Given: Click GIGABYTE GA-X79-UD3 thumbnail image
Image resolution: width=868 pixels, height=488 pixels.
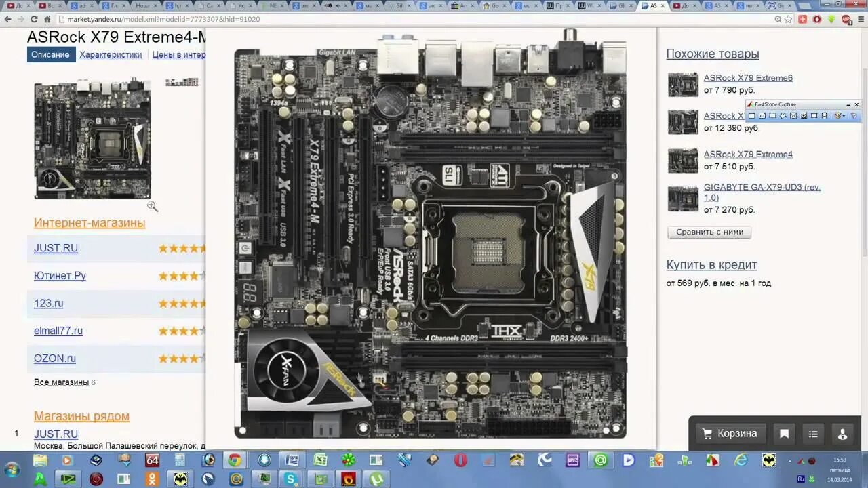Looking at the screenshot, I should click(x=683, y=199).
